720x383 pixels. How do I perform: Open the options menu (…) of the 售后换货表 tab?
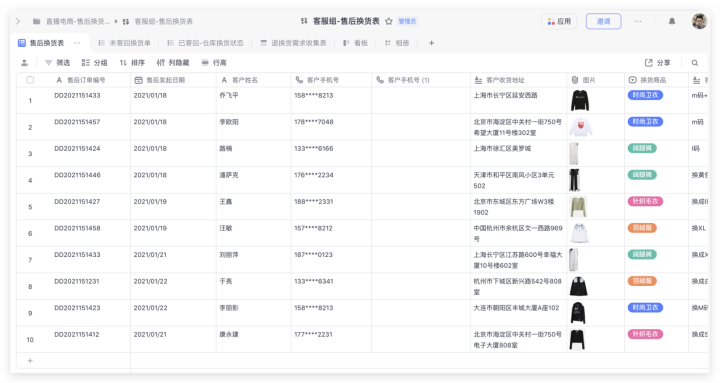coord(77,43)
